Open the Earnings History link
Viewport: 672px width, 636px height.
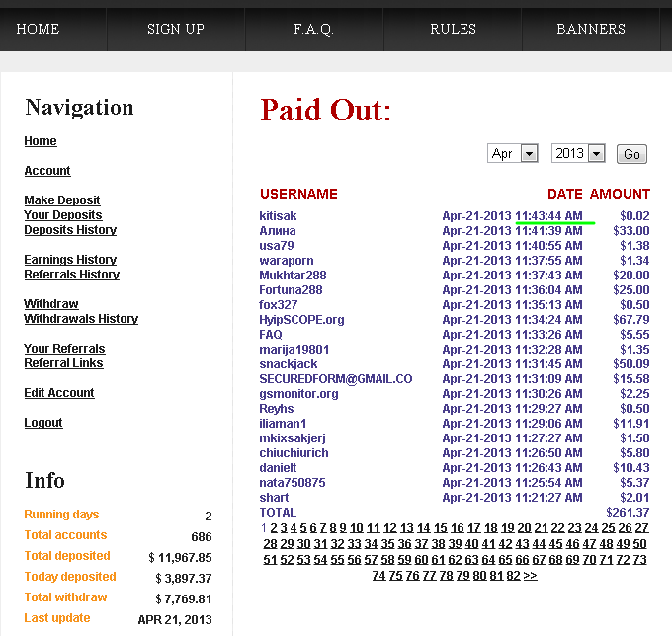(x=70, y=260)
